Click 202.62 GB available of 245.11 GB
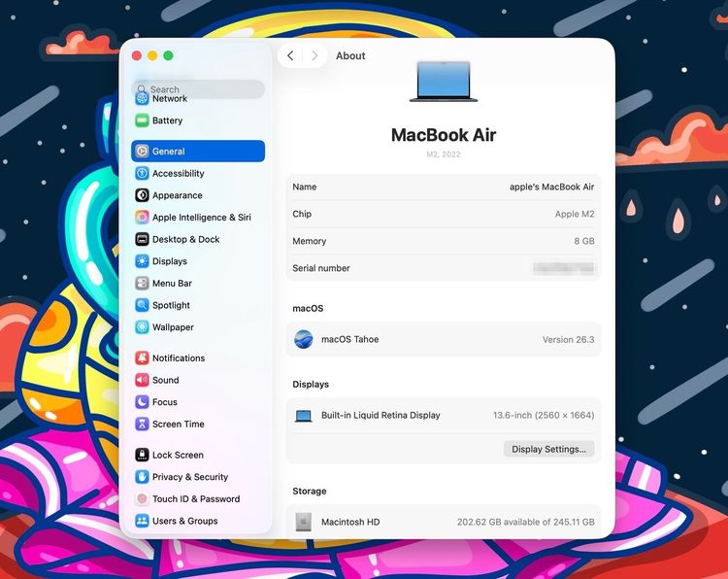The height and width of the screenshot is (579, 728). (x=525, y=522)
